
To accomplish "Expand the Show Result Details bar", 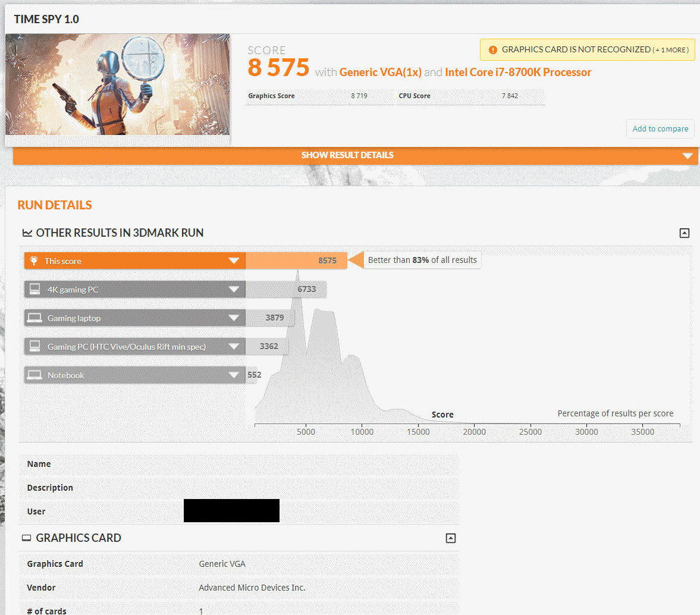I will point(688,156).
